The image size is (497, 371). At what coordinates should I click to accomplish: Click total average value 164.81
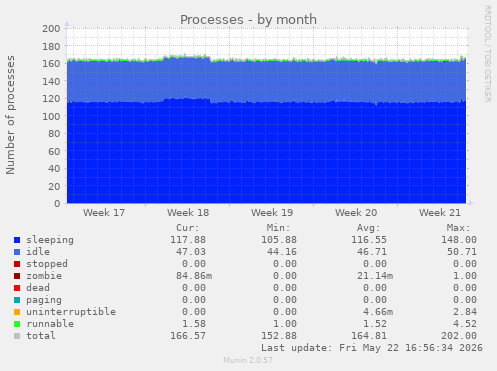pyautogui.click(x=369, y=336)
